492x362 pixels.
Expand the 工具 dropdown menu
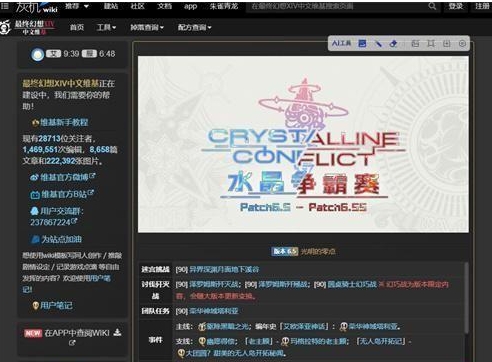[106, 27]
